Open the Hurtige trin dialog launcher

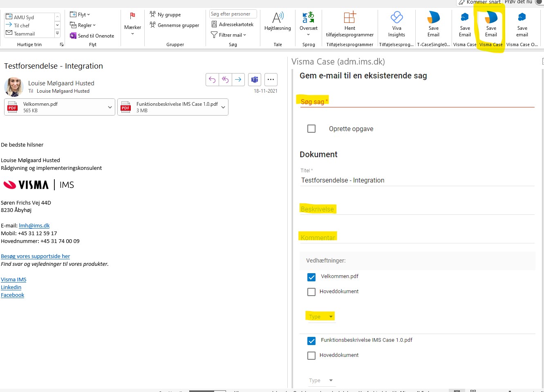[x=62, y=45]
